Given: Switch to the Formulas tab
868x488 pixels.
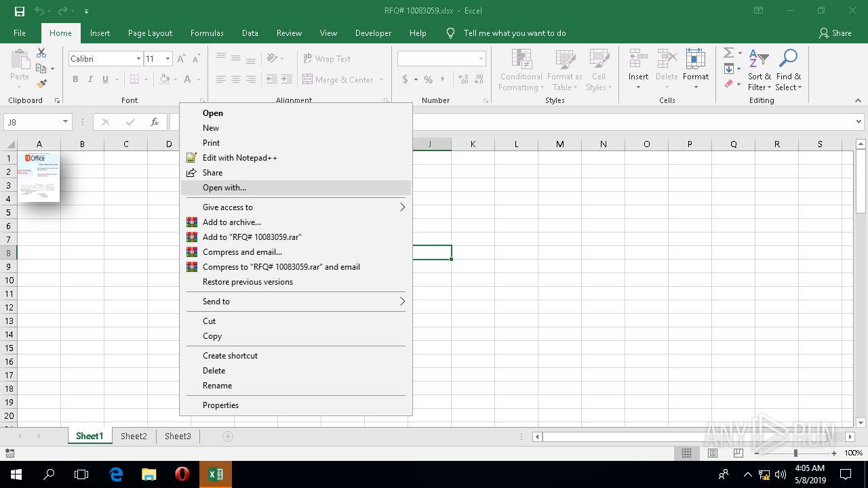Looking at the screenshot, I should pyautogui.click(x=207, y=33).
